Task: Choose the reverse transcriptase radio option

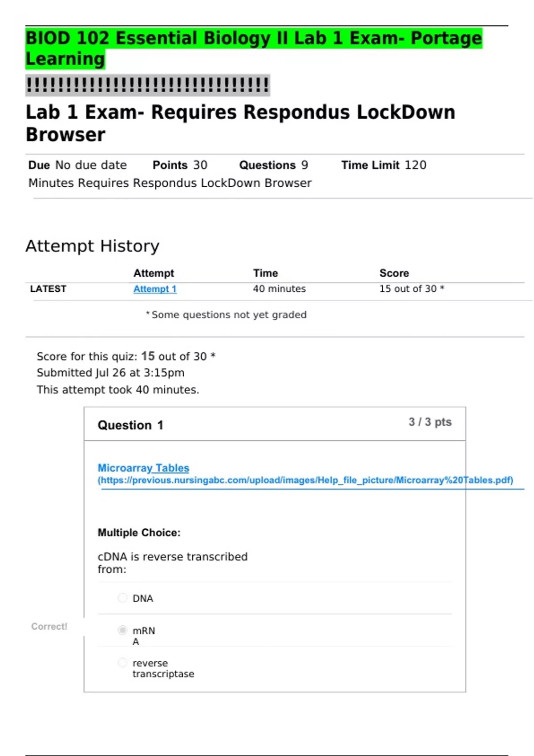Action: (x=122, y=663)
